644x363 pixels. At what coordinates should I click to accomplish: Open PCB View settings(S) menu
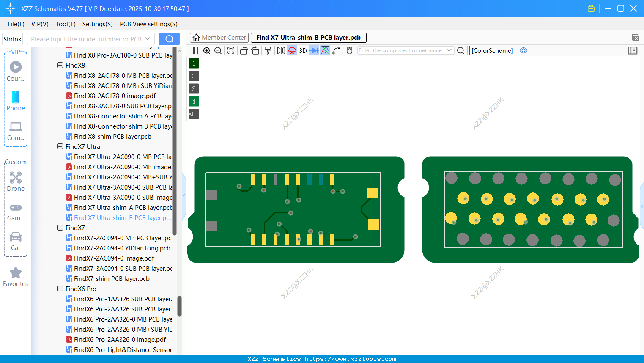(149, 24)
